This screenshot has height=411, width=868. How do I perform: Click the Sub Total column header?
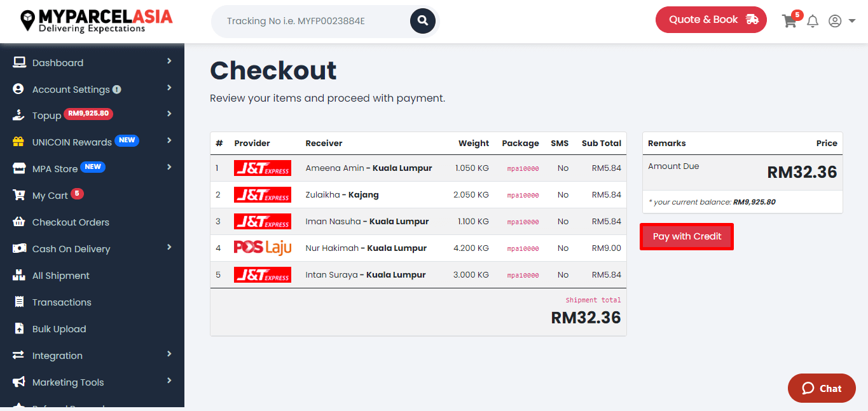click(601, 144)
